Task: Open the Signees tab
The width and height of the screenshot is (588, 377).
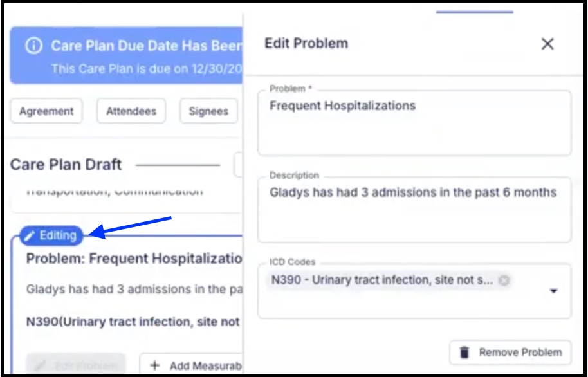Action: point(208,111)
